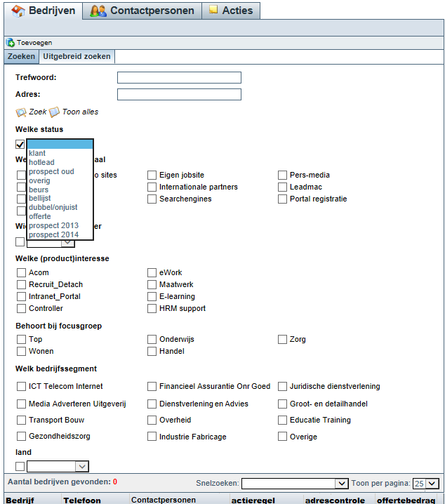Check the Maatwerk checkbox
Screen dimensions: 445x504
coord(152,285)
